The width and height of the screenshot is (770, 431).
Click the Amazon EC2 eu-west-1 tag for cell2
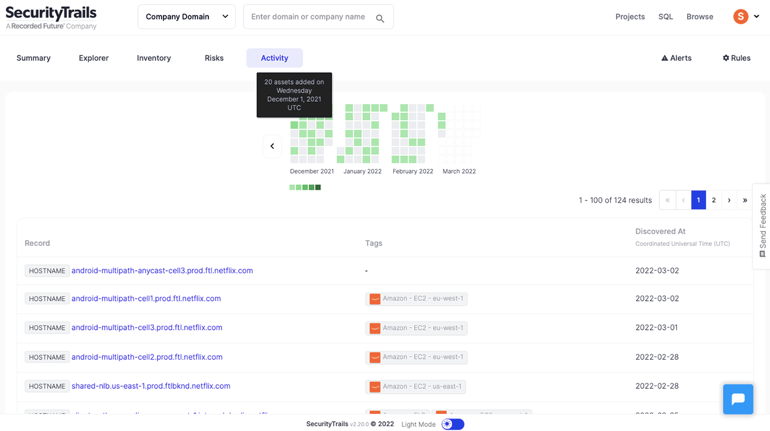(x=416, y=357)
